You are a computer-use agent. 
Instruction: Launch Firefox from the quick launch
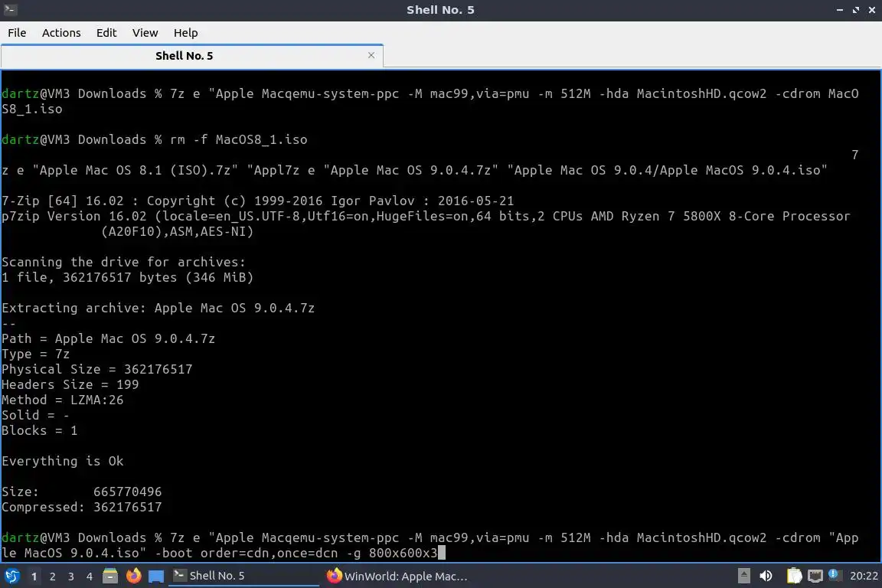133,576
